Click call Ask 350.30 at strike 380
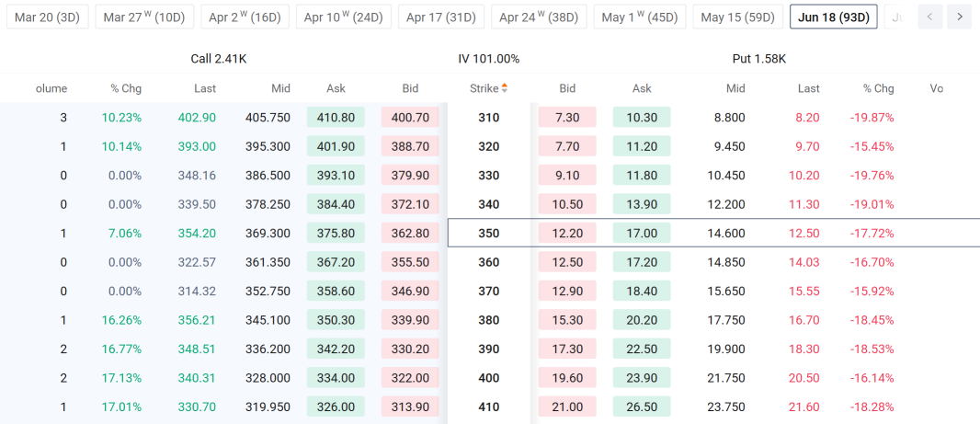 click(x=336, y=320)
